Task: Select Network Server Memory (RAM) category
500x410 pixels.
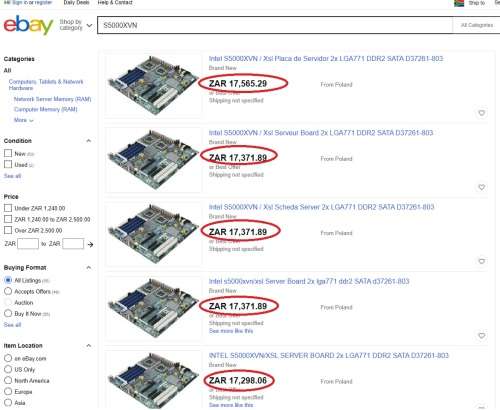Action: click(x=52, y=99)
